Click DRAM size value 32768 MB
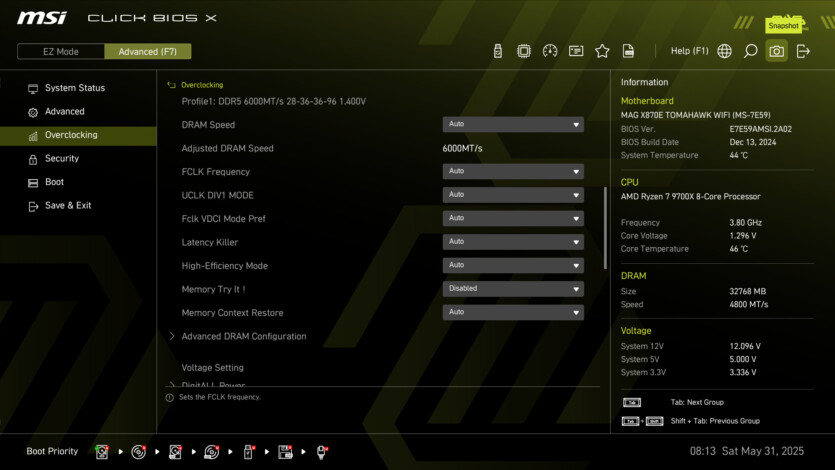Screen dimensions: 835x470 coord(748,291)
